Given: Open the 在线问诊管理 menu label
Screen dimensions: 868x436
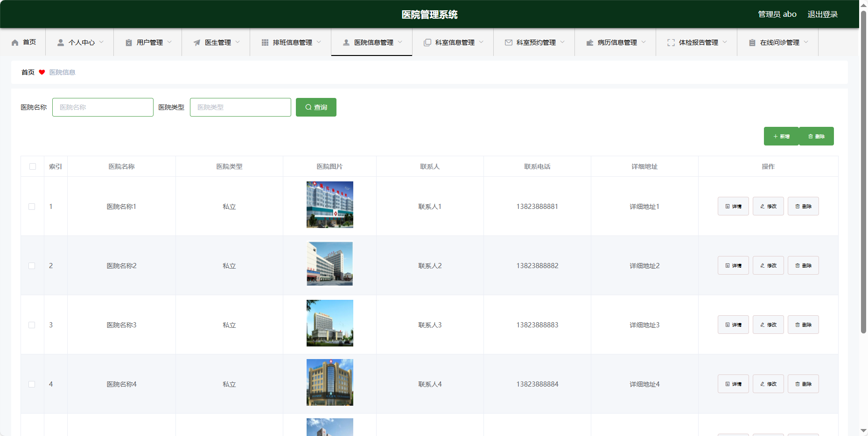Looking at the screenshot, I should click(780, 42).
